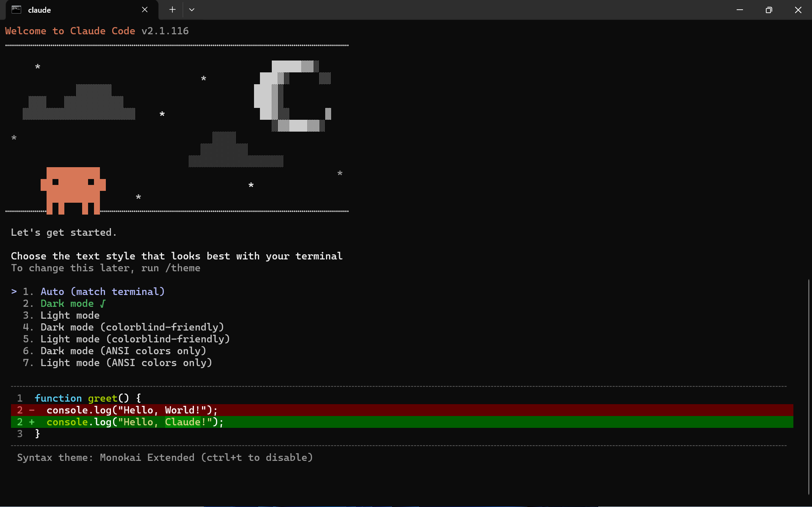
Task: Minimize the terminal window
Action: [740, 10]
